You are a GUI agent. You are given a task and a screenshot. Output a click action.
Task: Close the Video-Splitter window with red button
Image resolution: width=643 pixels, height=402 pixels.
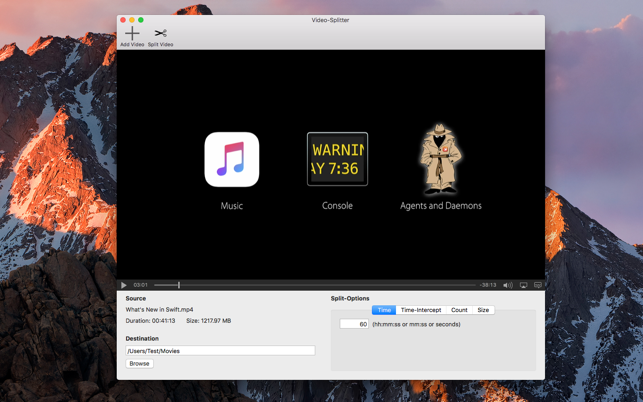123,20
